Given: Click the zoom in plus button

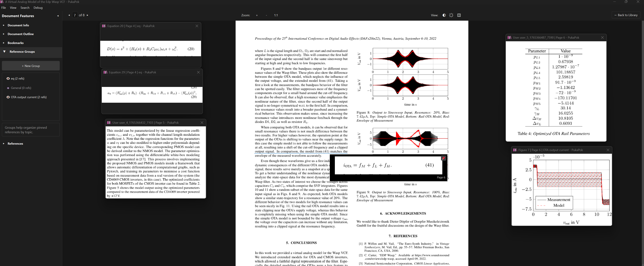Looking at the screenshot, I should click(257, 15).
